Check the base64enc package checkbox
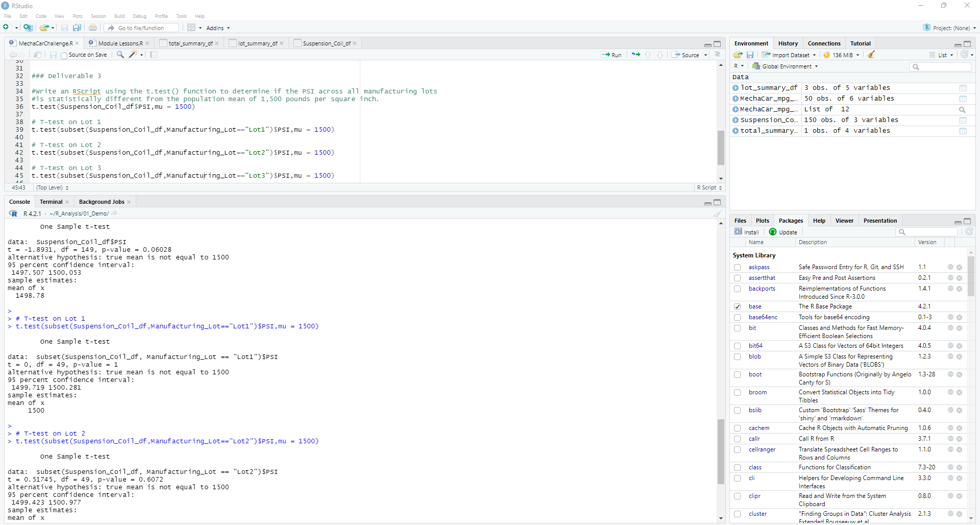The height and width of the screenshot is (525, 980). 737,317
